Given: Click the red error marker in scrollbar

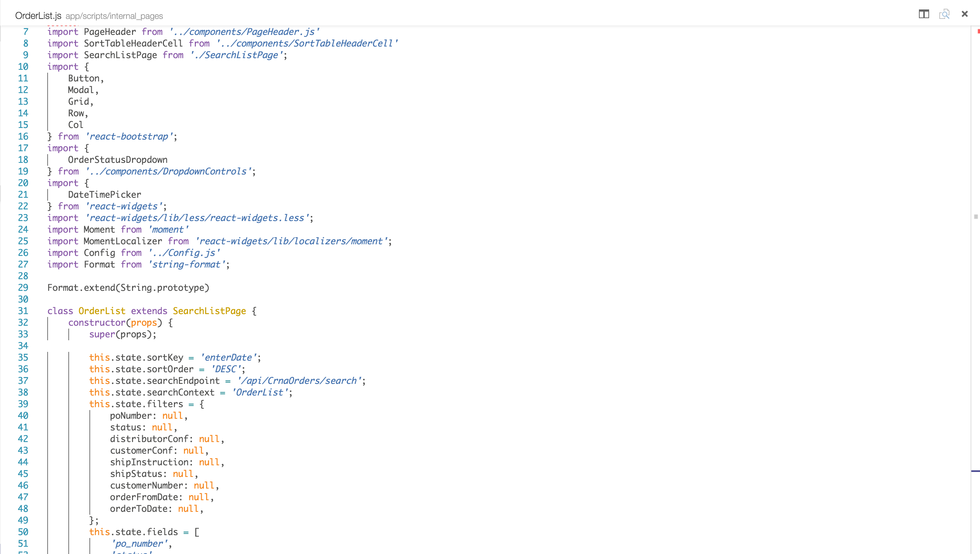Looking at the screenshot, I should (978, 32).
